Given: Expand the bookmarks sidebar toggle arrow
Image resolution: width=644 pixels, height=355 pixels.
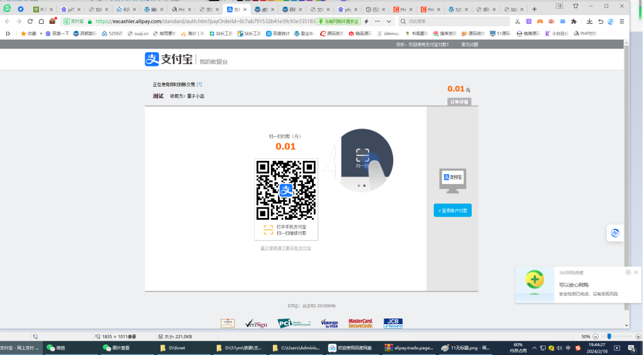Looking at the screenshot, I should point(8,34).
